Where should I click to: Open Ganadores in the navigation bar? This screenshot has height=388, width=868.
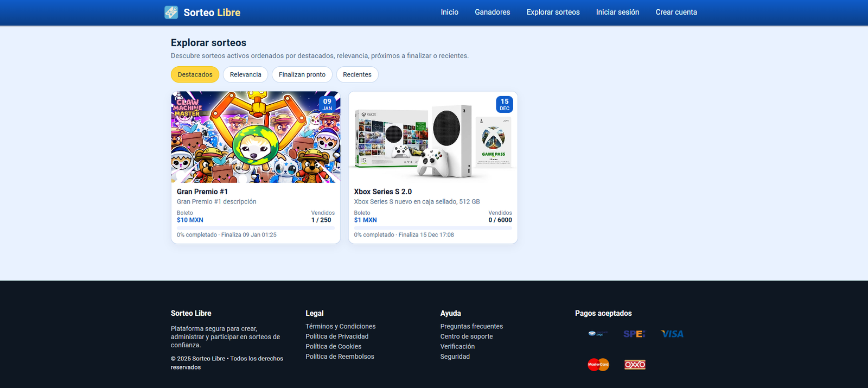pyautogui.click(x=492, y=12)
